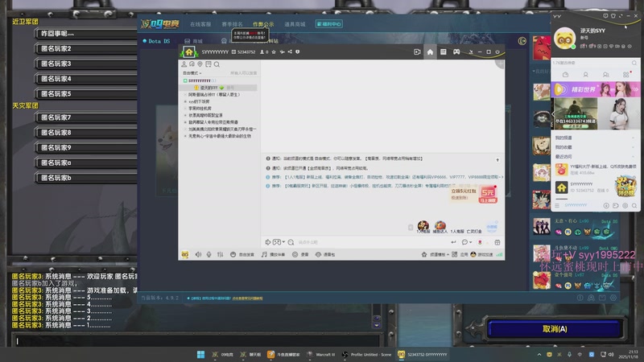This screenshot has height=362, width=644.
Task: Switch to the home tab in channel window
Action: coord(430,51)
